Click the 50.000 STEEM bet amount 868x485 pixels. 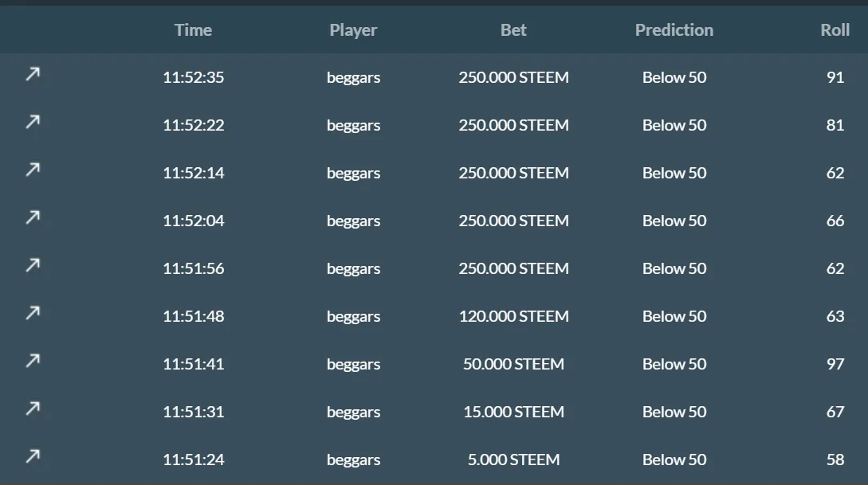[514, 364]
